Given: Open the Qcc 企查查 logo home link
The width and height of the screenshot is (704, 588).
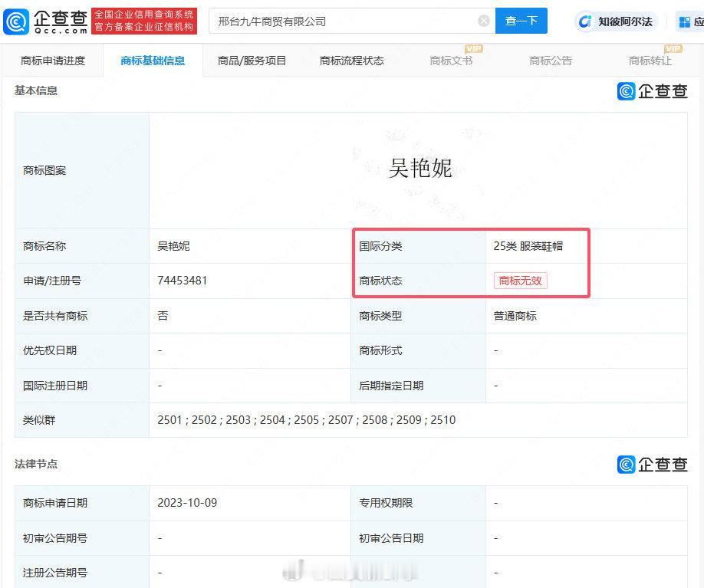Looking at the screenshot, I should pos(45,21).
